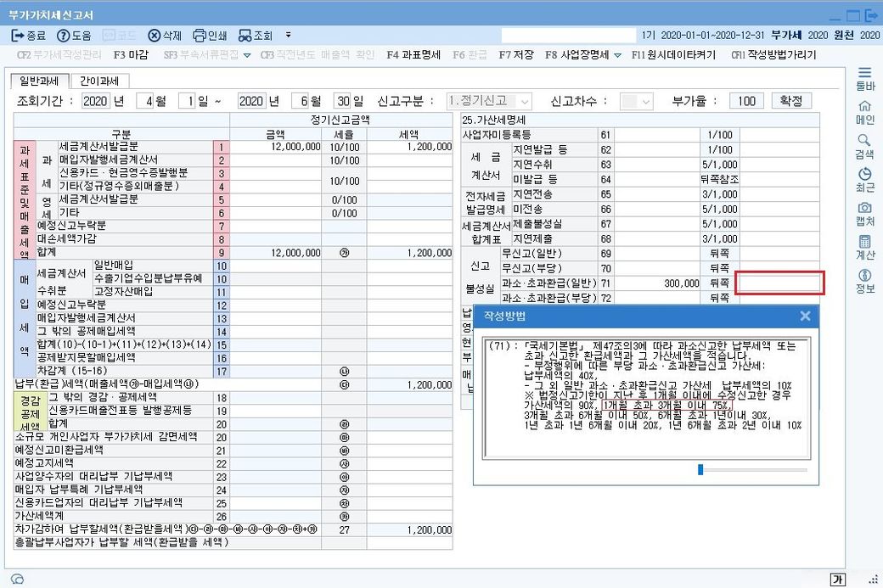Viewport: 883px width, 588px height.
Task: Click the 캡처 camera capture icon
Action: click(864, 208)
